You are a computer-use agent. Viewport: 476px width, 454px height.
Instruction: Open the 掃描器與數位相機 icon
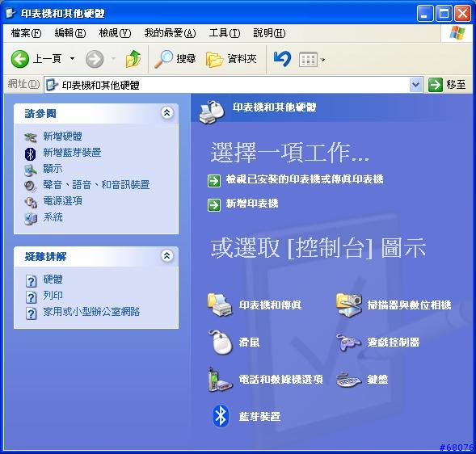click(349, 305)
